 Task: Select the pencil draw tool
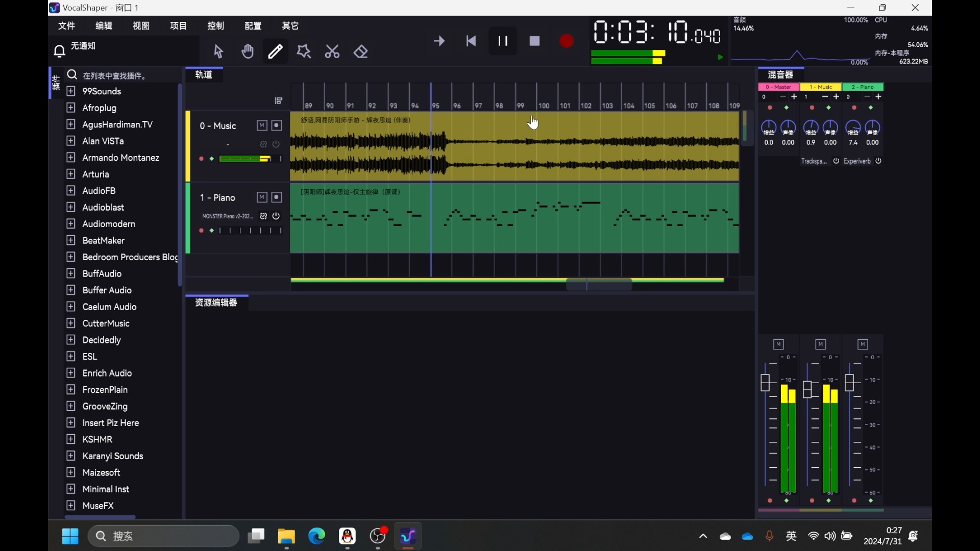click(x=276, y=52)
